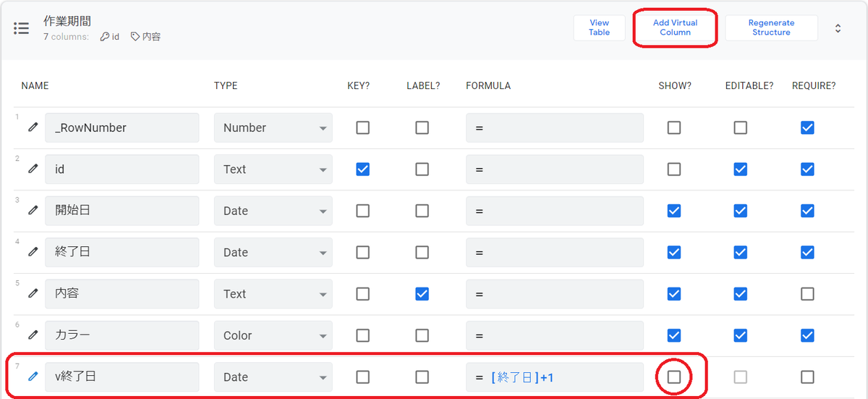
Task: Edit the カラー column via pencil icon
Action: point(33,335)
